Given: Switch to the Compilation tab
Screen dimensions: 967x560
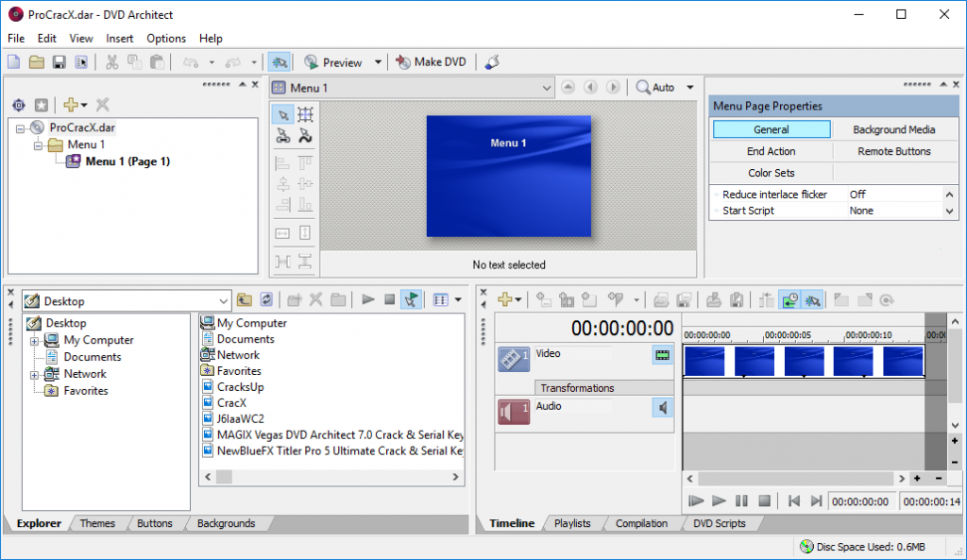Looking at the screenshot, I should [641, 523].
